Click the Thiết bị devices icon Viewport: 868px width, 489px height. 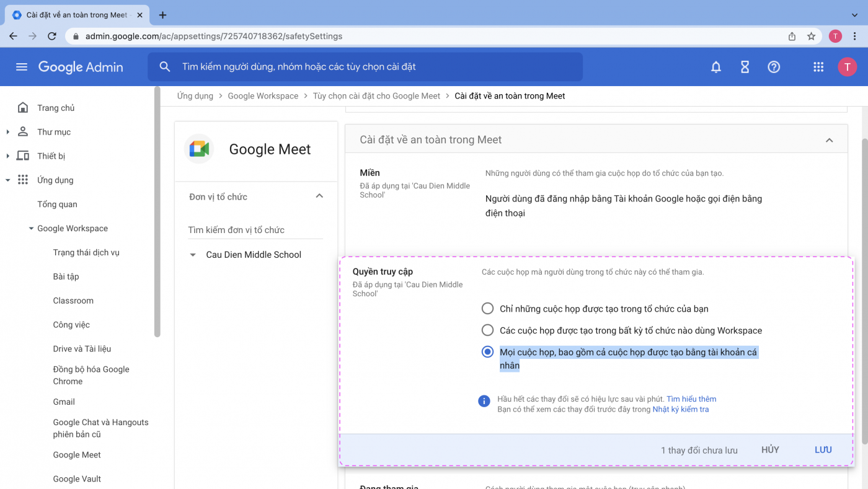coord(23,156)
